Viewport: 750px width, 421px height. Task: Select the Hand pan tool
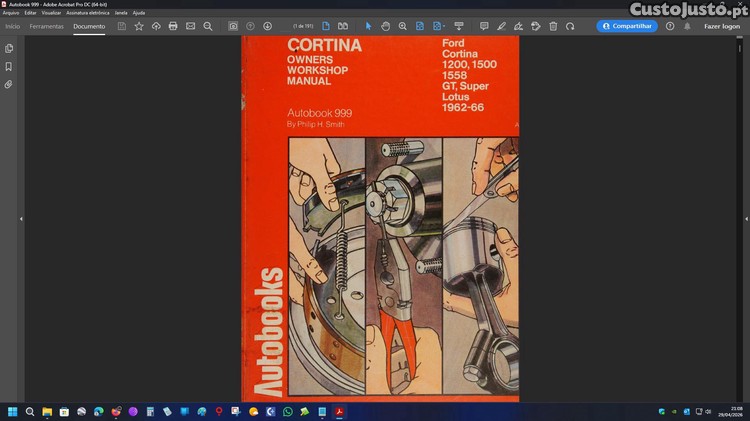tap(385, 26)
